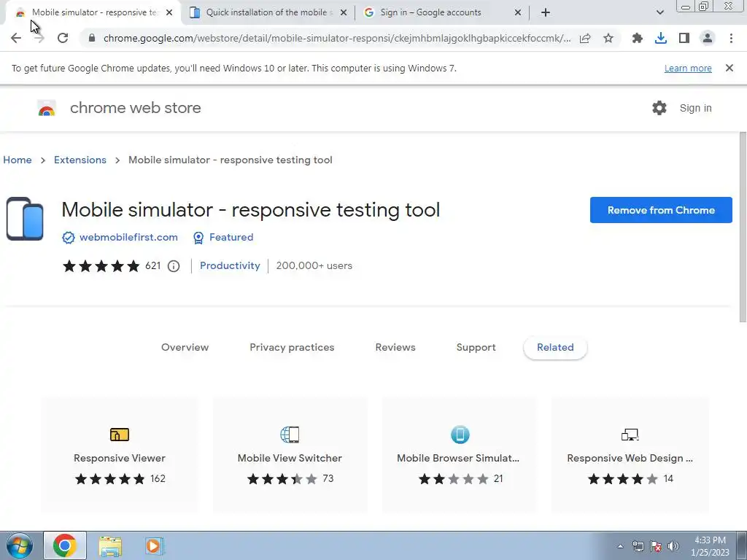The width and height of the screenshot is (747, 560).
Task: Open the Mobile Browser Simulat... card title
Action: (458, 458)
